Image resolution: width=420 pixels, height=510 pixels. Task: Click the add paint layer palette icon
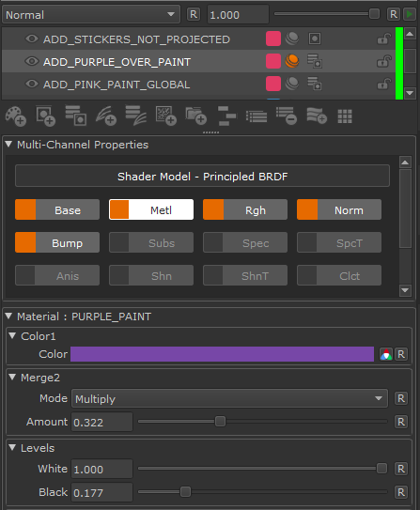(15, 116)
